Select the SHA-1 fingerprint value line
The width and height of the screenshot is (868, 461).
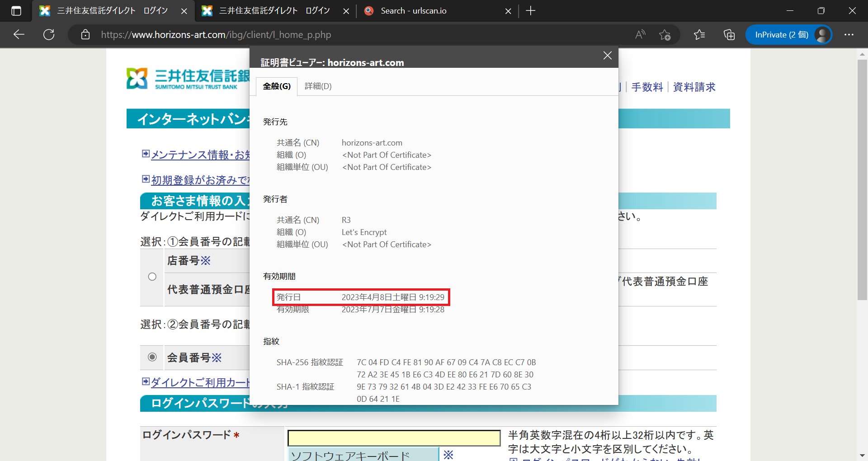click(444, 387)
